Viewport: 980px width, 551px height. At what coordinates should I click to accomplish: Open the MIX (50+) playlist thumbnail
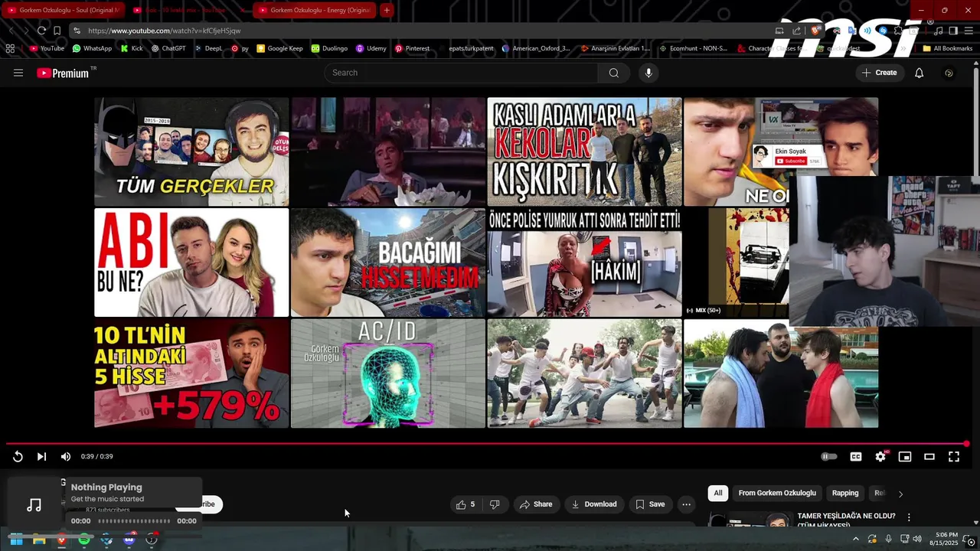tap(736, 262)
